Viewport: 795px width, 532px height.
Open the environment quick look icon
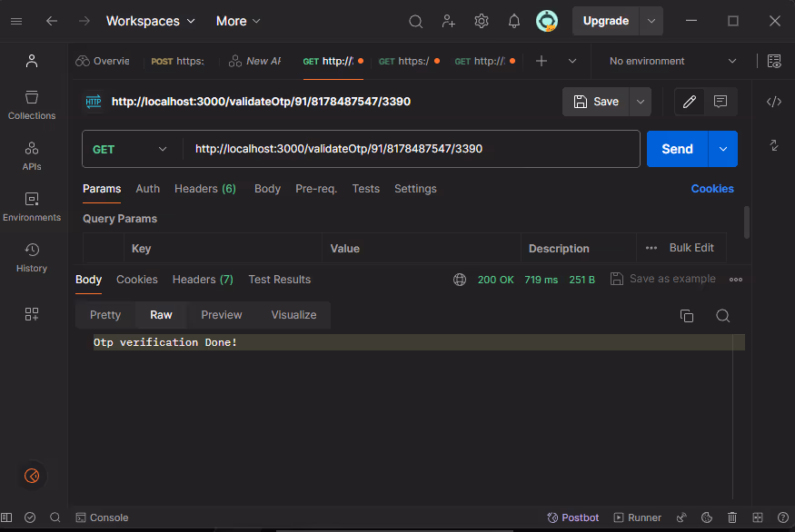774,62
